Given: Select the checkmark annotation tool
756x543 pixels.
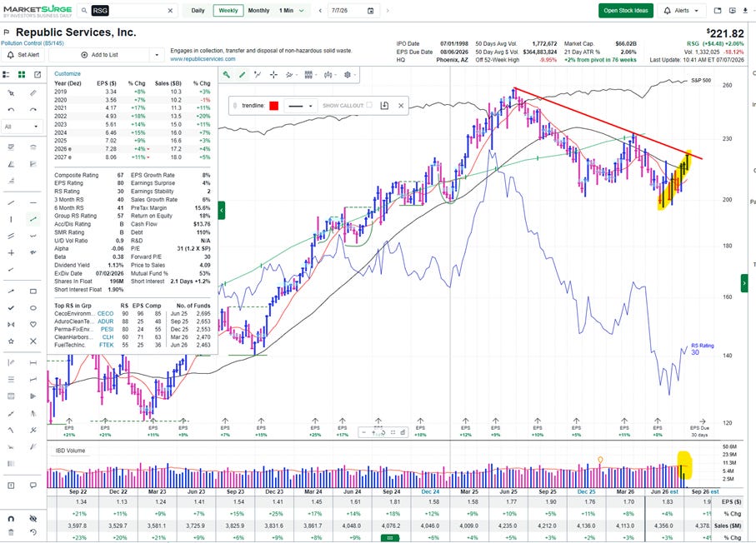Looking at the screenshot, I should [x=11, y=307].
